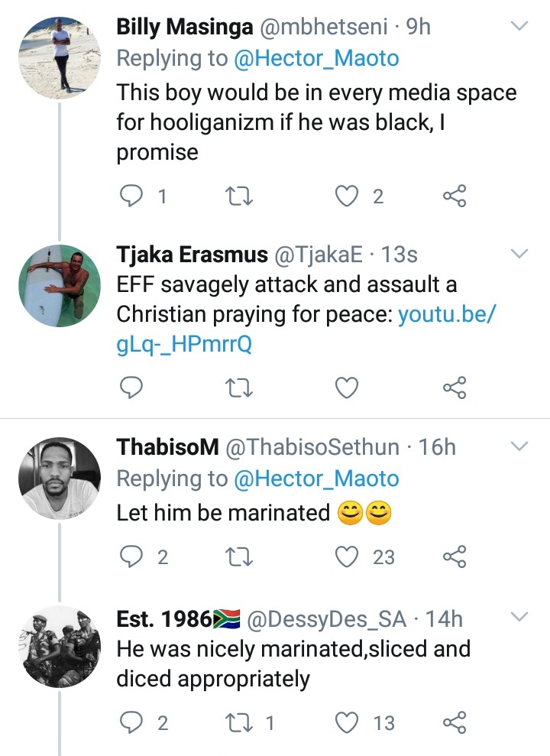Open options chevron on Billy Masinga's tweet

(519, 25)
